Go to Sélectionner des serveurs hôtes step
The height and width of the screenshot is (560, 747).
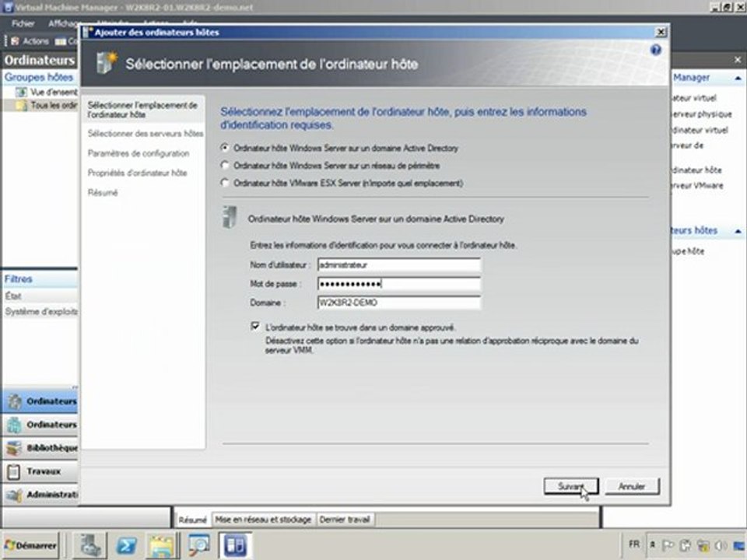pos(146,133)
